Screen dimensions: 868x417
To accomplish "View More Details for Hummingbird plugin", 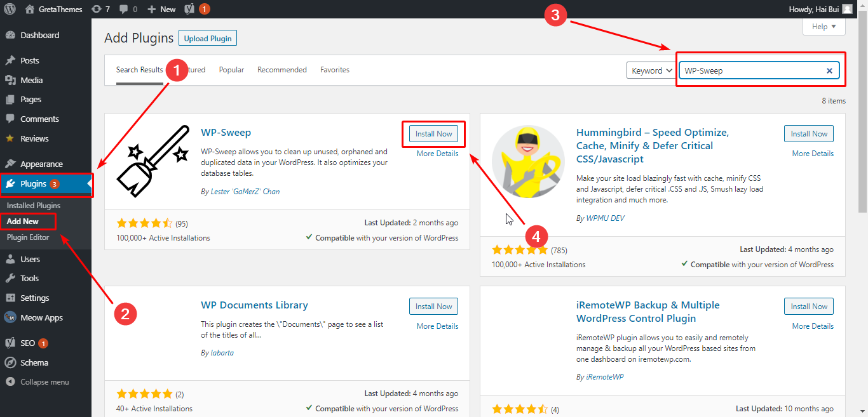I will [812, 153].
